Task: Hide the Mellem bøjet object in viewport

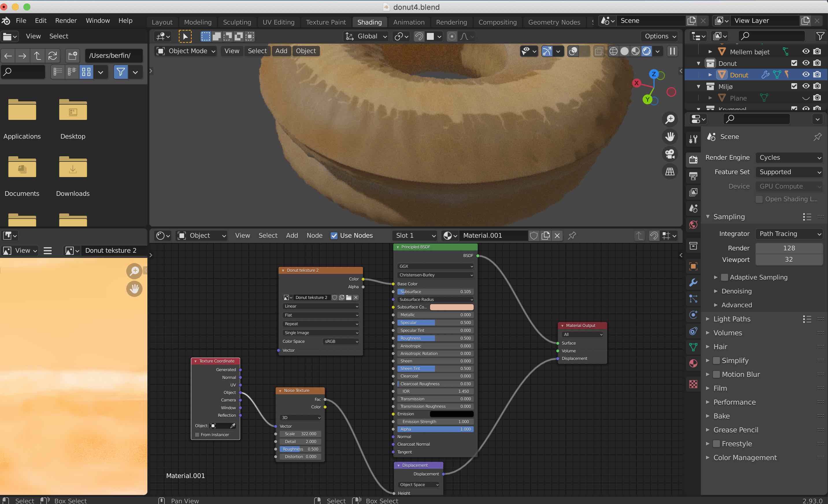Action: click(806, 51)
